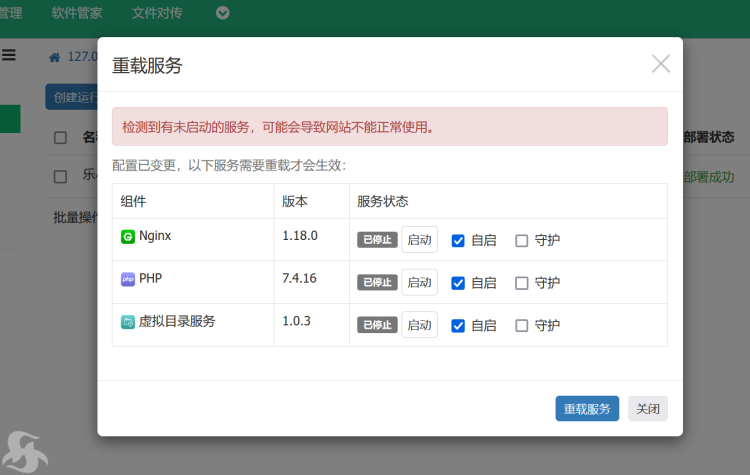Click the PHP version 7.4.16 cell
The image size is (750, 475).
pos(311,282)
